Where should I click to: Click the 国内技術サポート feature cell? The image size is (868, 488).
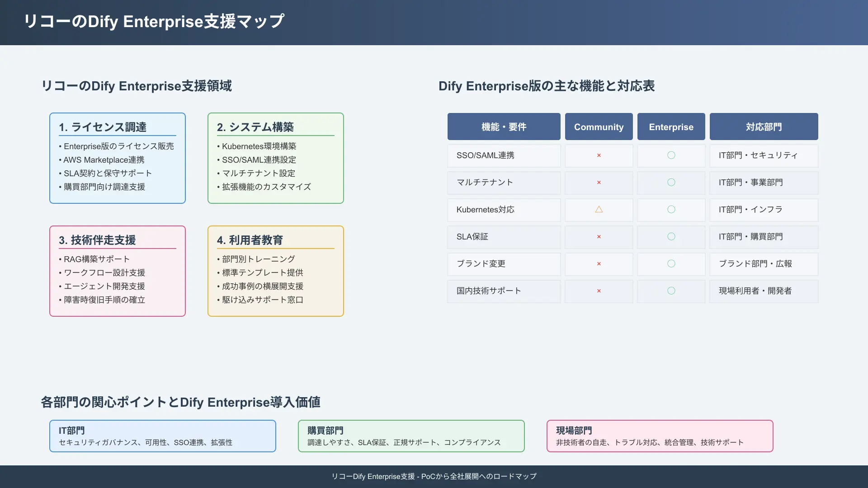pos(504,291)
